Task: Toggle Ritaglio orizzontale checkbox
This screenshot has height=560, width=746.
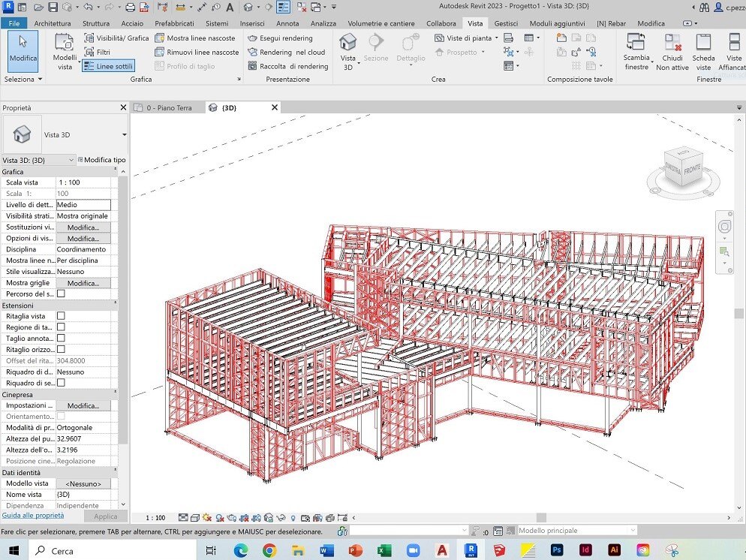Action: click(61, 350)
